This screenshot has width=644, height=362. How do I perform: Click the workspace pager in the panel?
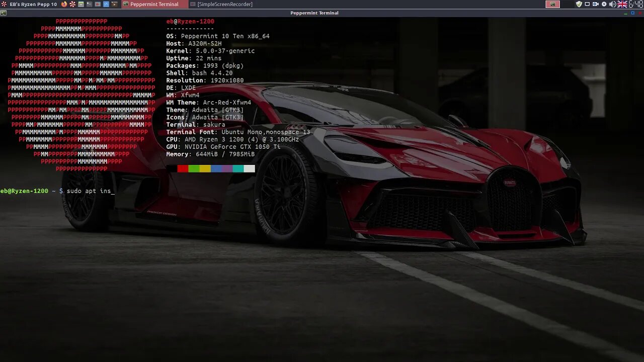[x=560, y=4]
